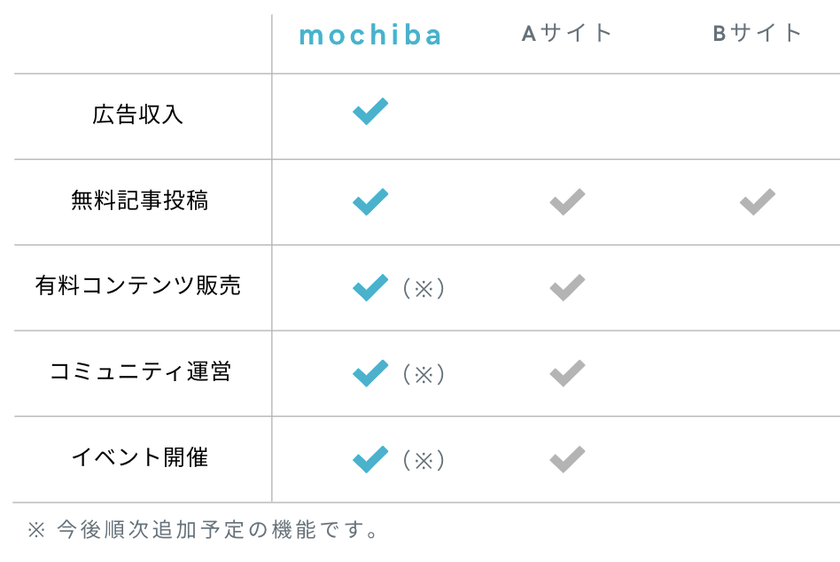
Task: Click Aサイト's gray check for イベント開催
Action: (567, 460)
